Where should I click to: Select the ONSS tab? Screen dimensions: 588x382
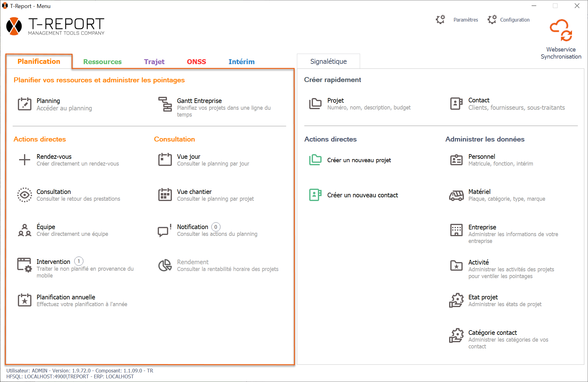click(x=196, y=62)
